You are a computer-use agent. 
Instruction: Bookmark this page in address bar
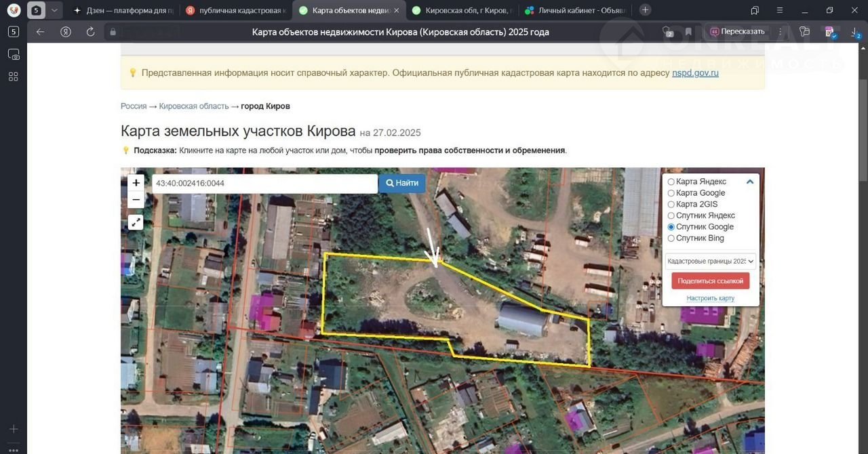click(688, 32)
